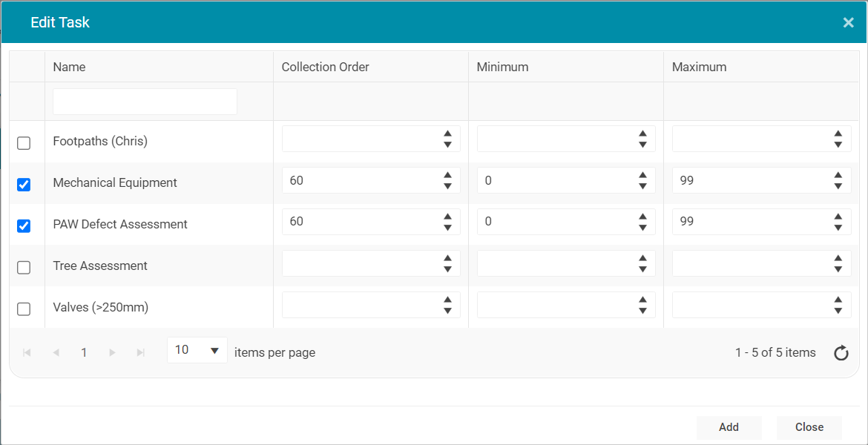Viewport: 868px width, 445px height.
Task: Open the items per page dropdown
Action: tap(197, 350)
